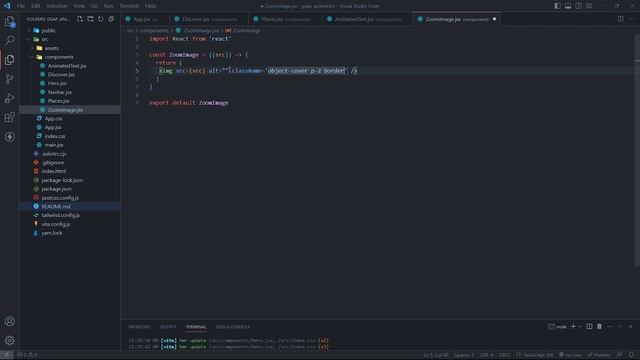
Task: Click the new terminal plus icon
Action: tap(573, 327)
